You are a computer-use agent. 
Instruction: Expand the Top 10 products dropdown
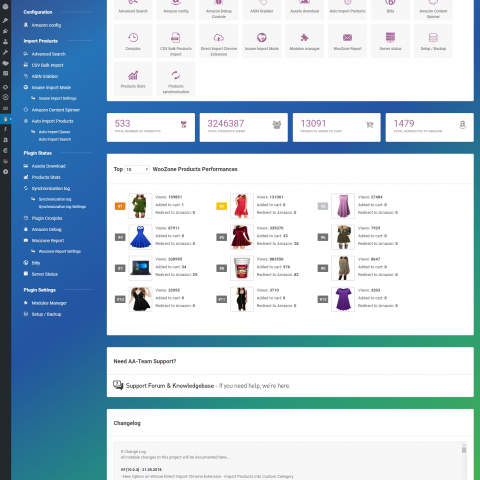click(137, 169)
